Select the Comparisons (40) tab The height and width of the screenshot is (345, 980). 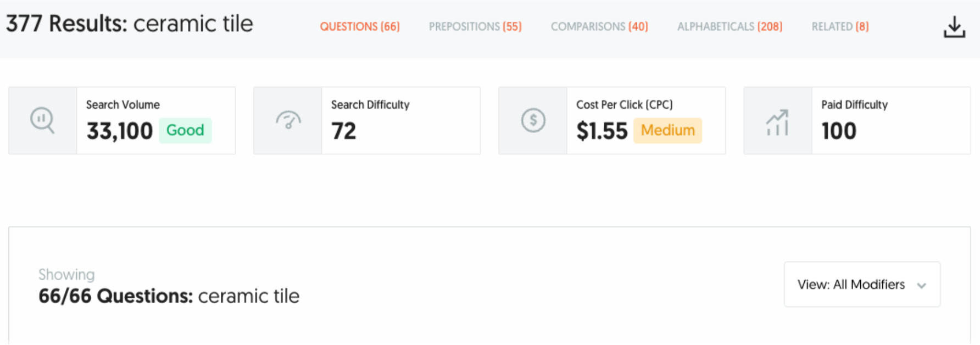click(x=599, y=26)
